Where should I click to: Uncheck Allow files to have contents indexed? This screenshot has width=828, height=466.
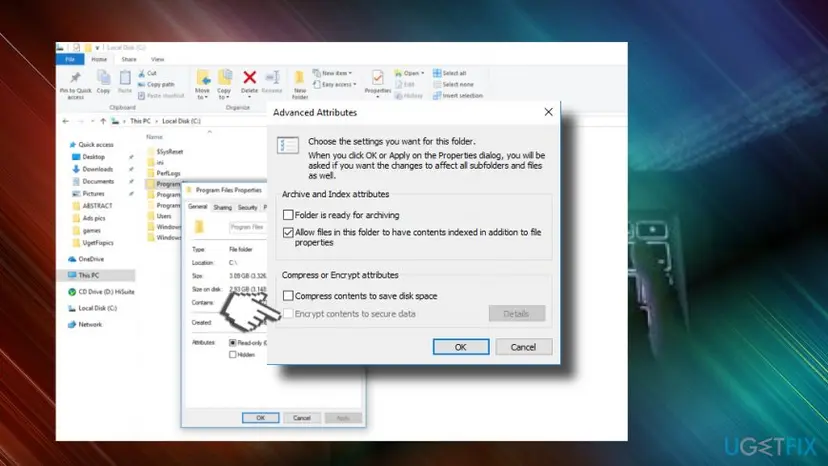click(288, 232)
